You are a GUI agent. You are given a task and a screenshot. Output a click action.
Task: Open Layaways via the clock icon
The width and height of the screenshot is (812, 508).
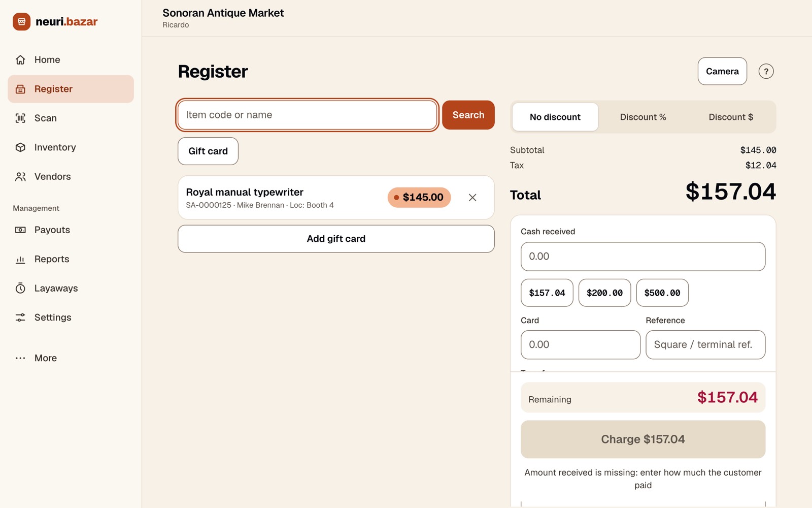tap(20, 289)
